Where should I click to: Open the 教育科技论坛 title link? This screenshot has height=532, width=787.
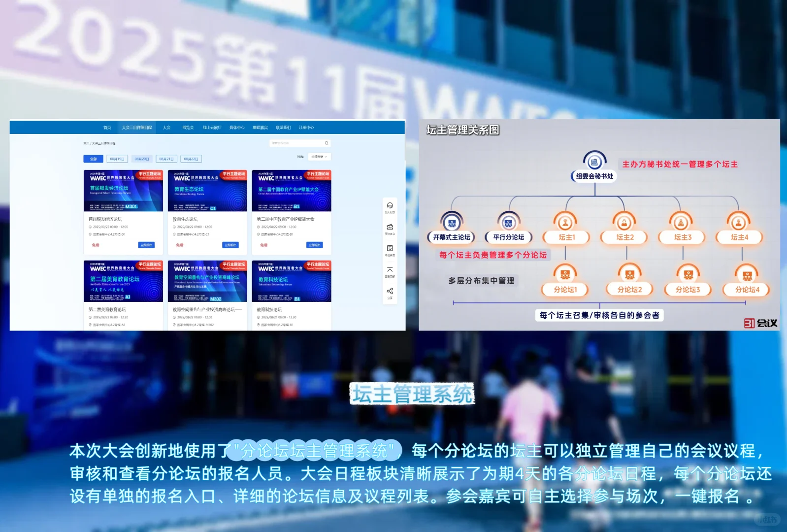click(x=269, y=310)
